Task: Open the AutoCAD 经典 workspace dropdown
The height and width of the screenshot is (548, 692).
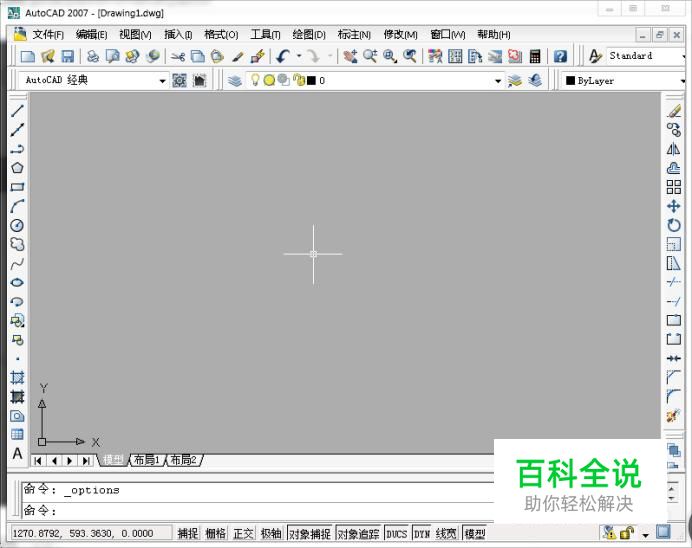Action: (162, 81)
